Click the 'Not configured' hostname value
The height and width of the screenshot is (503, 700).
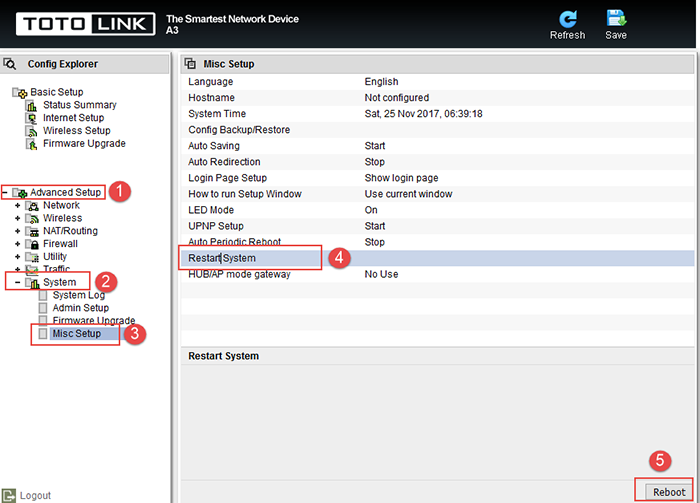tap(396, 98)
